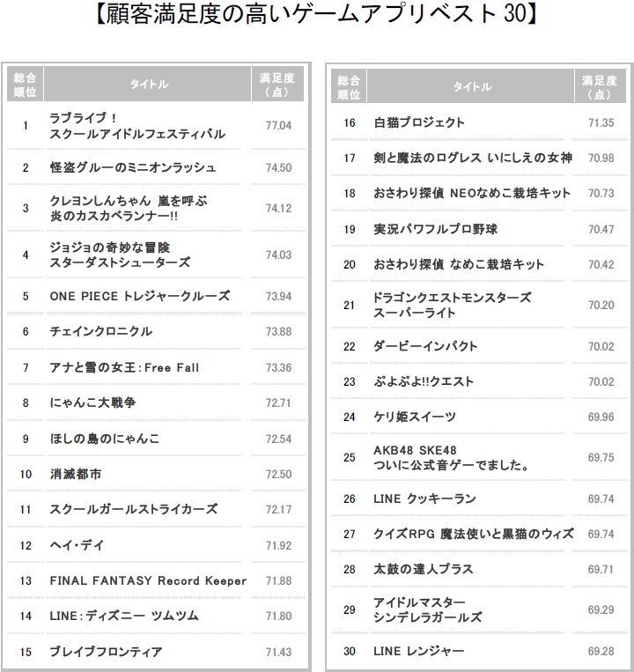634x672 pixels.
Task: Open FINAL FANTASY Record Keeper entry
Action: click(148, 580)
